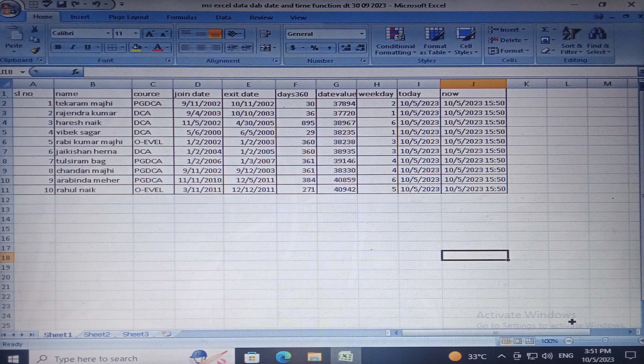The width and height of the screenshot is (644, 364).
Task: Toggle Bold formatting
Action: tap(58, 47)
